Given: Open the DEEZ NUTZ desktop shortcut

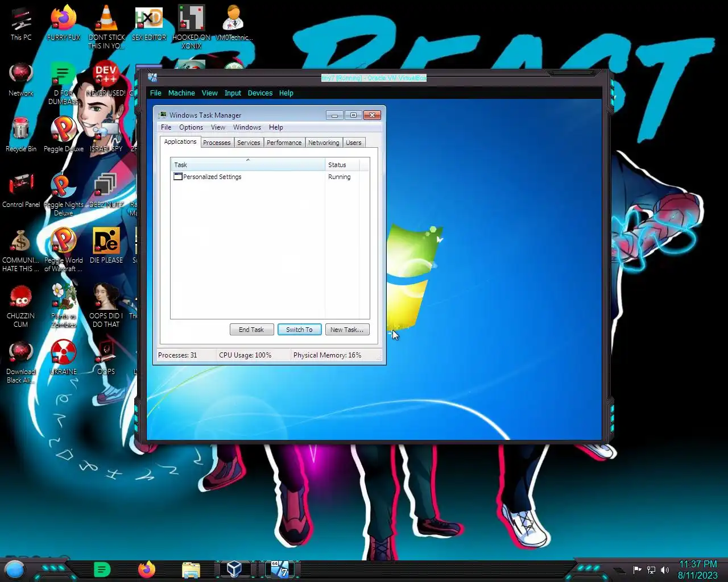Looking at the screenshot, I should 106,190.
